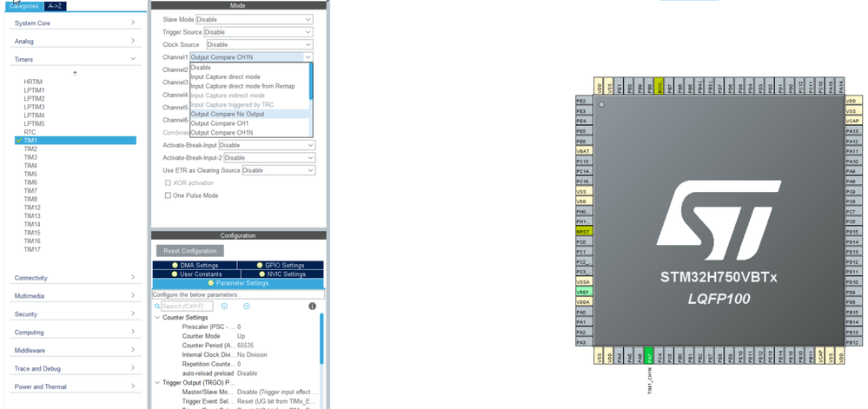This screenshot has height=409, width=868.
Task: Click the sort arrow below Timers header
Action: [75, 73]
